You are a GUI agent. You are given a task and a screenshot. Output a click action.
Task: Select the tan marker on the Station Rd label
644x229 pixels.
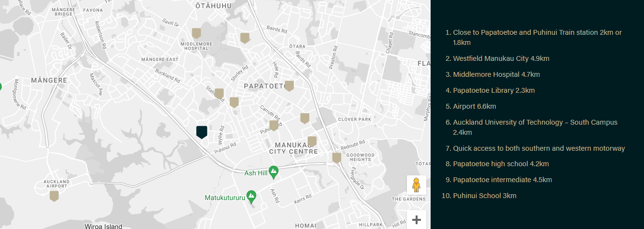(219, 93)
